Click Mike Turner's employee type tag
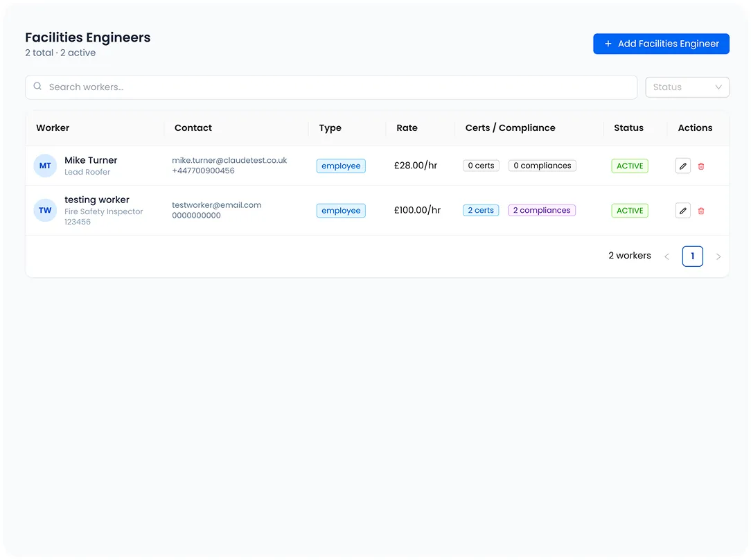The height and width of the screenshot is (560, 751). tap(341, 166)
